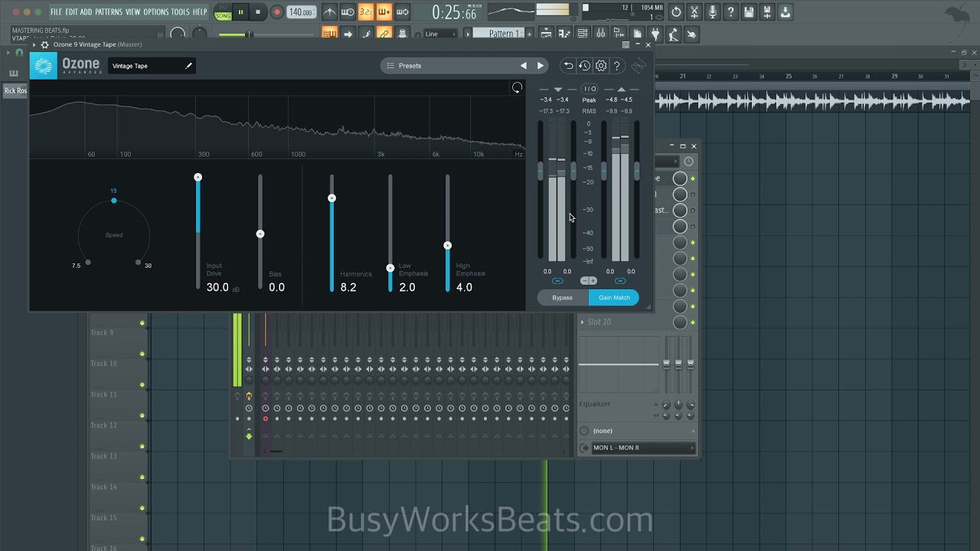Screen dimensions: 980x551
Task: Go to next Ozone preset arrow
Action: tap(541, 66)
